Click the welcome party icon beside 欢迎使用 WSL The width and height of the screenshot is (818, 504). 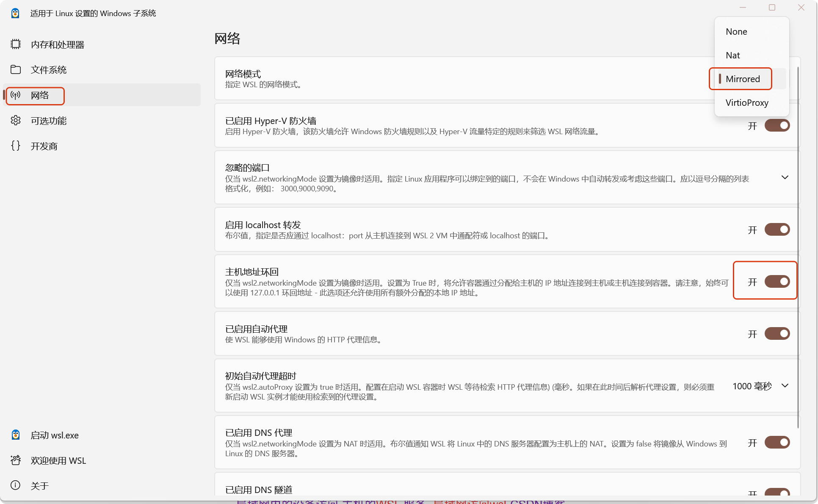point(16,460)
